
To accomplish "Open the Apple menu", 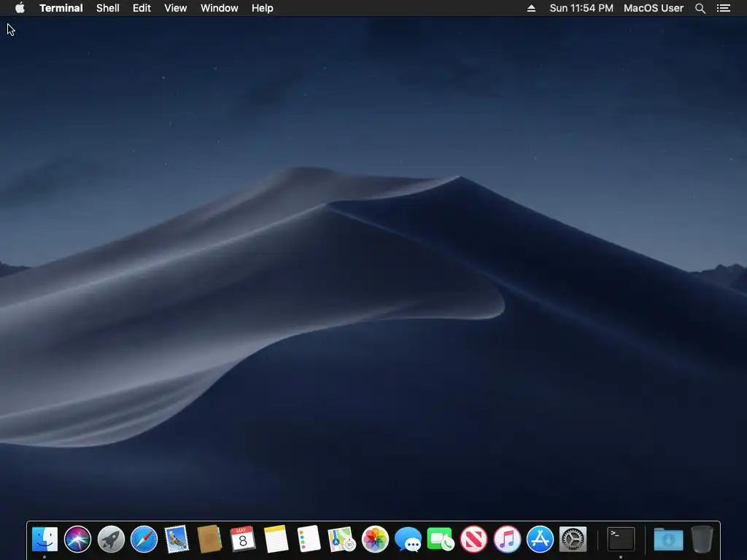I will click(20, 8).
